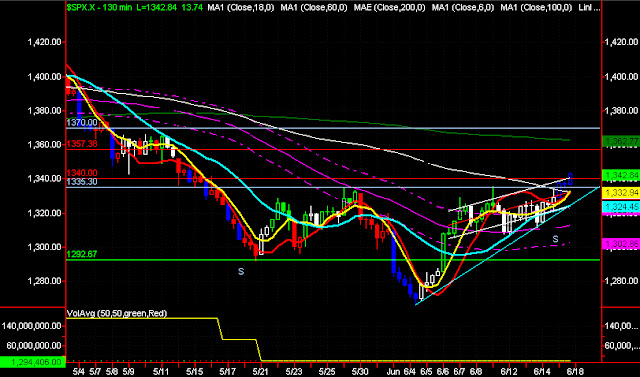
Task: Click the 5/23 date label
Action: click(294, 373)
